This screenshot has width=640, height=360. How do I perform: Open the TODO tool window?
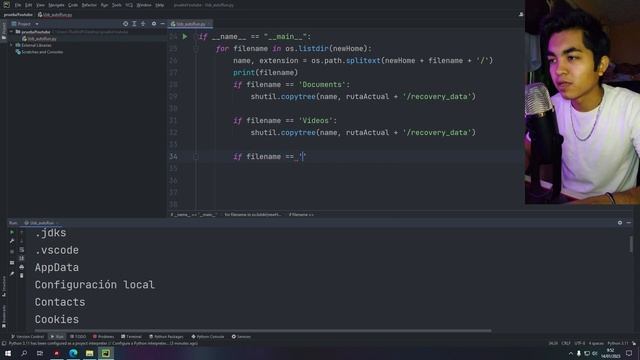coord(78,337)
